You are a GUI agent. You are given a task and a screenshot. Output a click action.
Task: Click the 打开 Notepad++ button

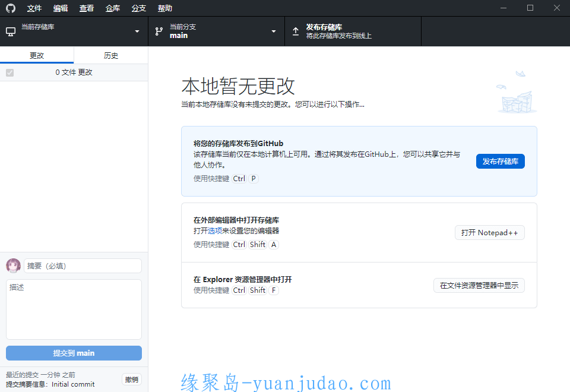coord(489,233)
